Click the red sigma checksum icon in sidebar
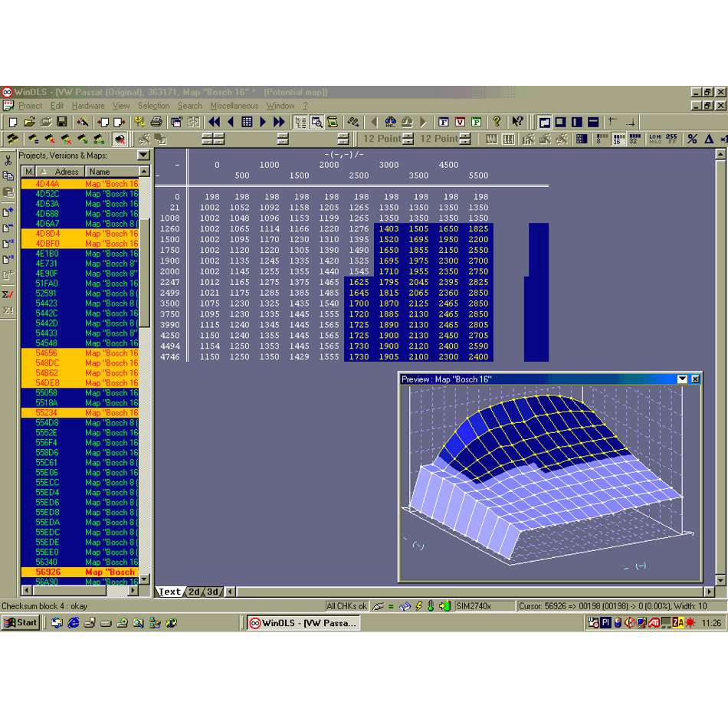Screen dimensions: 728x728 pos(8,294)
